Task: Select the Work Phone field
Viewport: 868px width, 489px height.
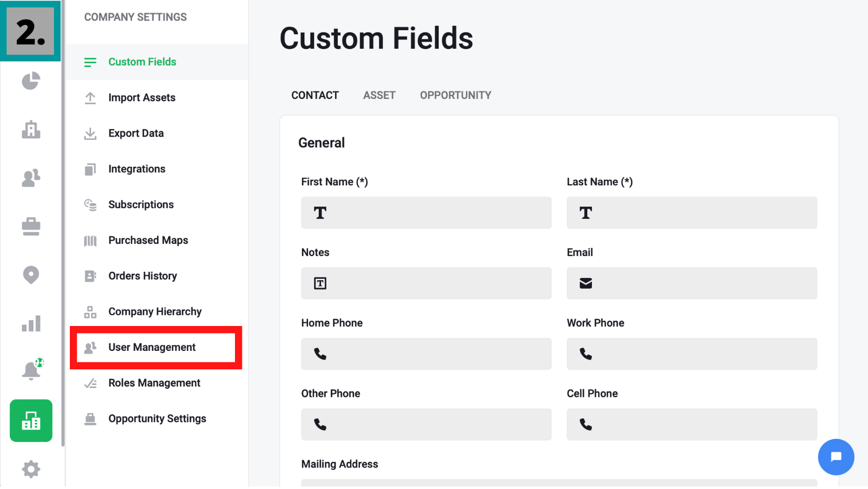Action: (691, 354)
